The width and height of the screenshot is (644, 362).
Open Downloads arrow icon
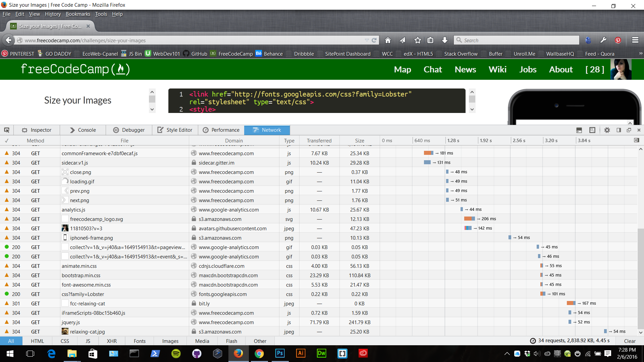click(445, 40)
